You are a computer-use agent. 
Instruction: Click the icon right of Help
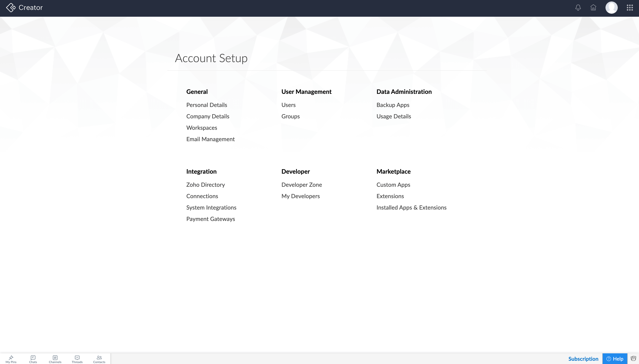[633, 358]
